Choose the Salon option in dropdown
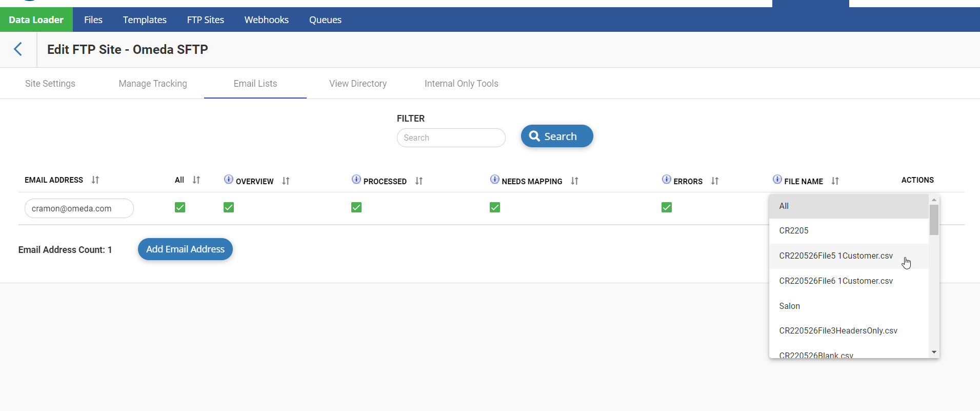The height and width of the screenshot is (411, 980). coord(790,306)
